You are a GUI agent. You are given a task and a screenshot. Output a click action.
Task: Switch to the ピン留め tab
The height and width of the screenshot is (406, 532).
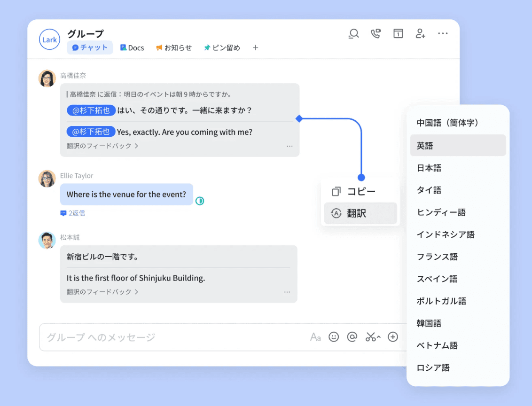[x=222, y=48]
